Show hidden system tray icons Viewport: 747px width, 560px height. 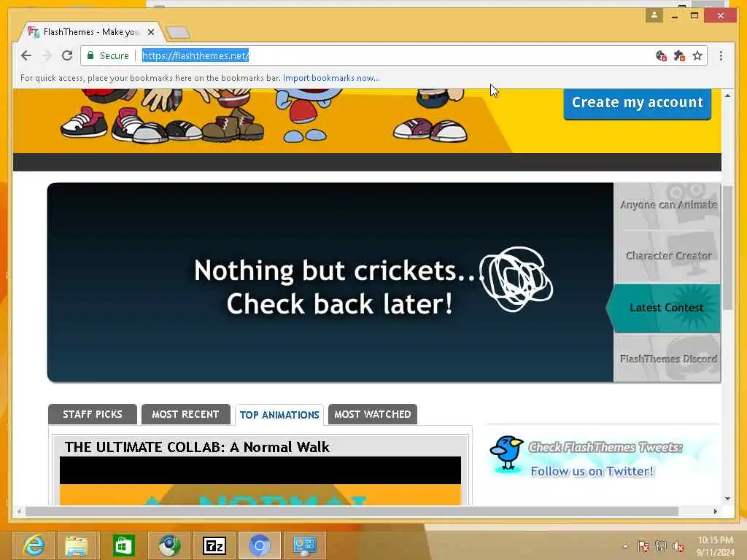point(625,546)
